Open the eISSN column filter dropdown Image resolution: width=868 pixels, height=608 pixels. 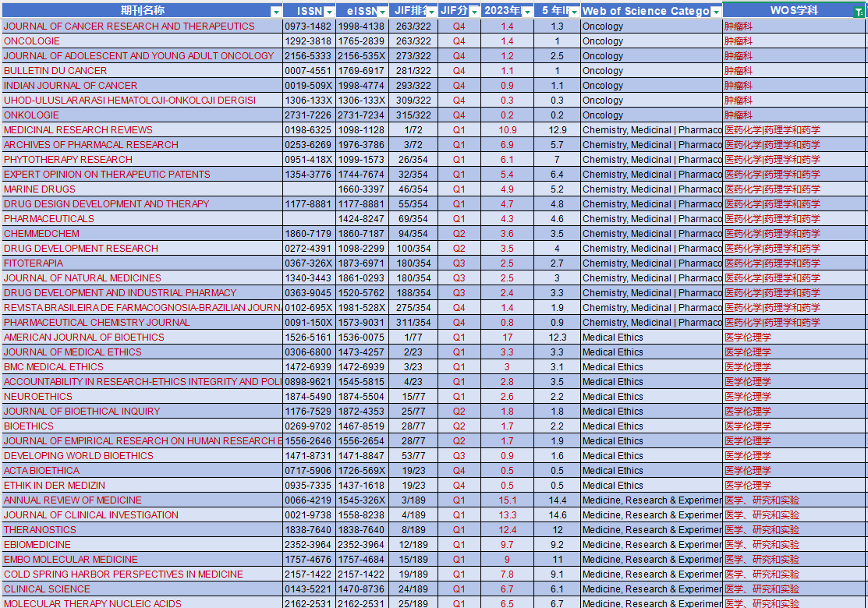(382, 12)
